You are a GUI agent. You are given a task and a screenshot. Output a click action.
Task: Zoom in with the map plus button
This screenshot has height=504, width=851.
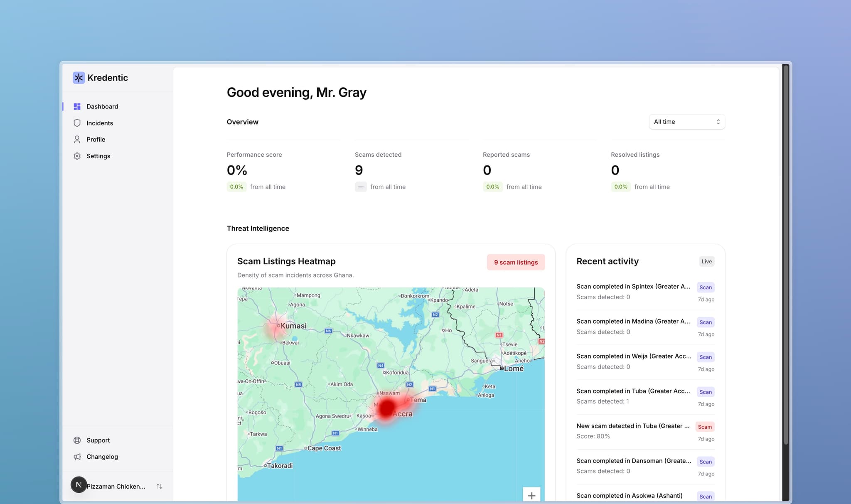point(531,495)
